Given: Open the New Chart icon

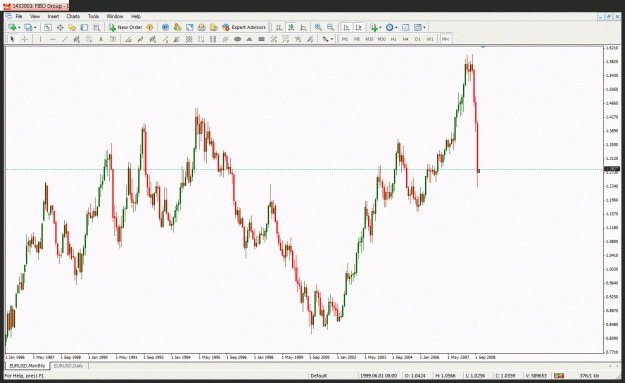Looking at the screenshot, I should (x=12, y=27).
